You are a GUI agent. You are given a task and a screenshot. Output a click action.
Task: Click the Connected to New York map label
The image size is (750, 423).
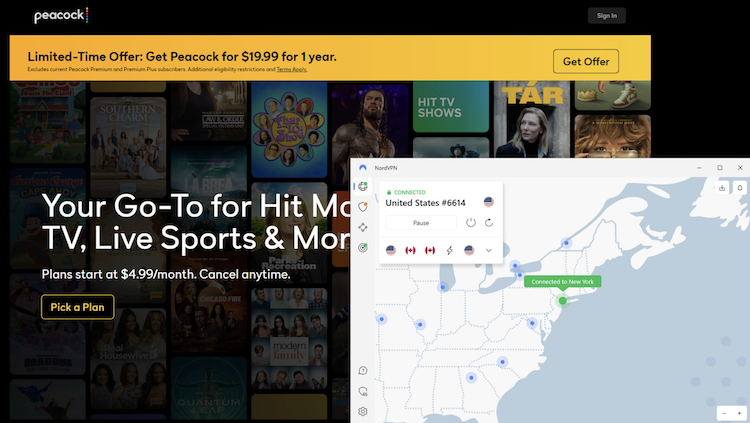coord(562,281)
